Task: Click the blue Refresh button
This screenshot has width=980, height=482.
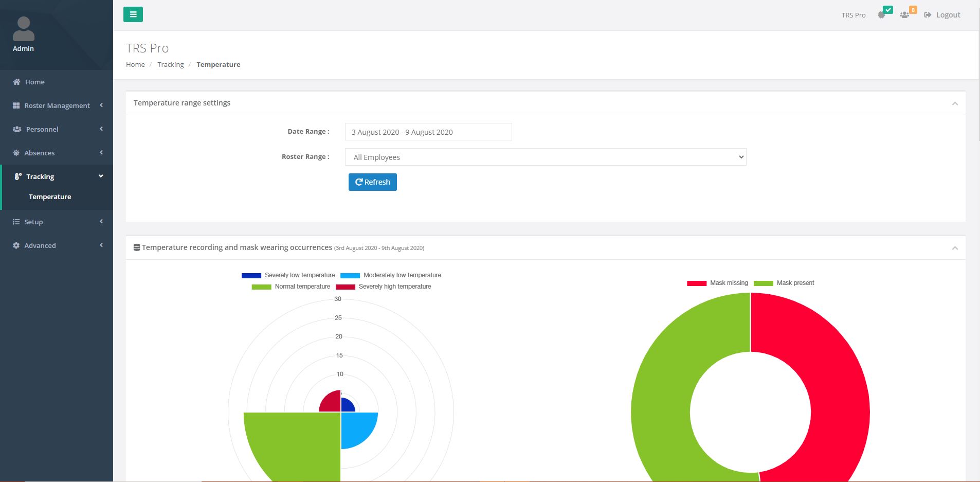Action: pyautogui.click(x=373, y=182)
